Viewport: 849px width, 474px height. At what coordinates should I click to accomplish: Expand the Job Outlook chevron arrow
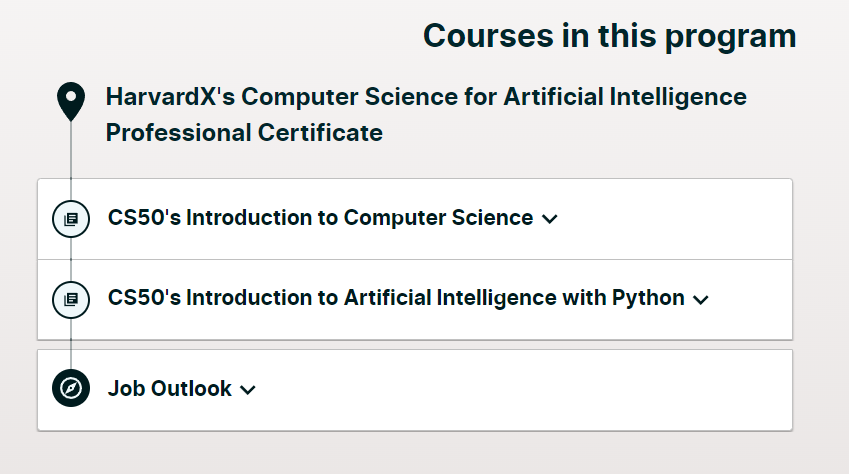click(248, 390)
